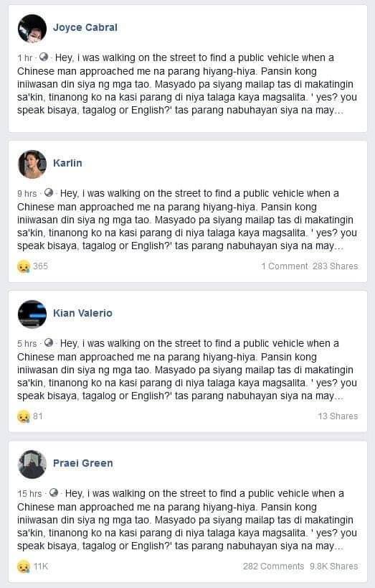Visit Kian Valerio's profile via name
This screenshot has width=375, height=588.
[x=82, y=313]
